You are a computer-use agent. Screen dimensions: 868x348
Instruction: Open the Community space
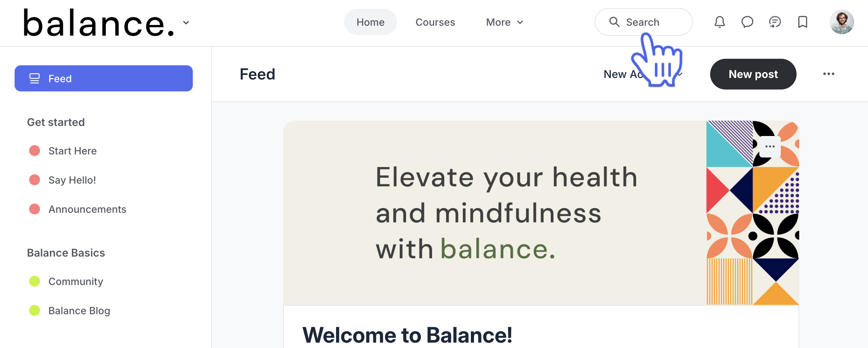76,282
